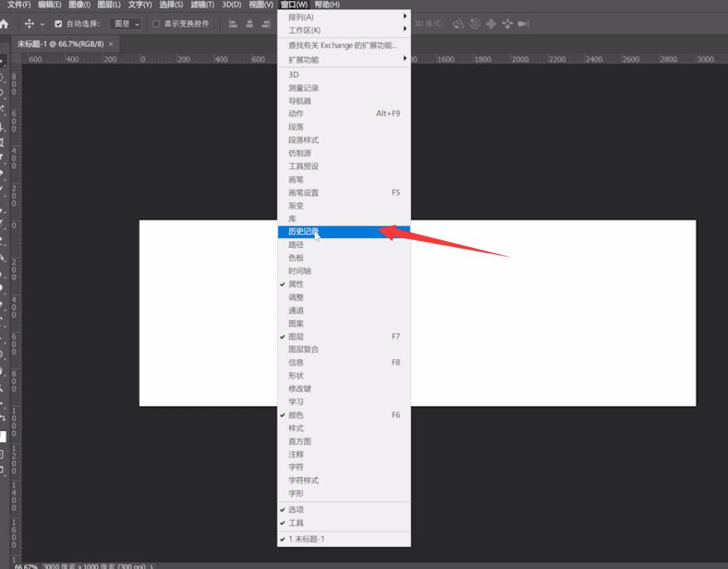The height and width of the screenshot is (569, 728).
Task: Expand the 扩展功能 submenu
Action: tap(343, 59)
